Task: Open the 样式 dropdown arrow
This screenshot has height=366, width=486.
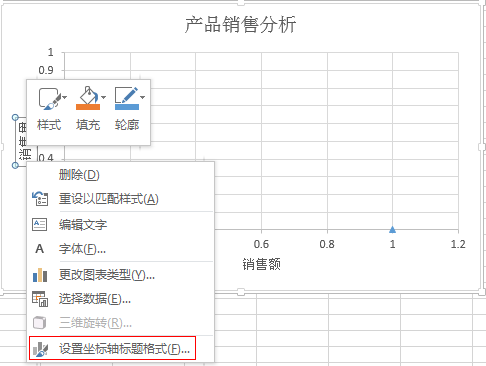Action: (x=65, y=97)
